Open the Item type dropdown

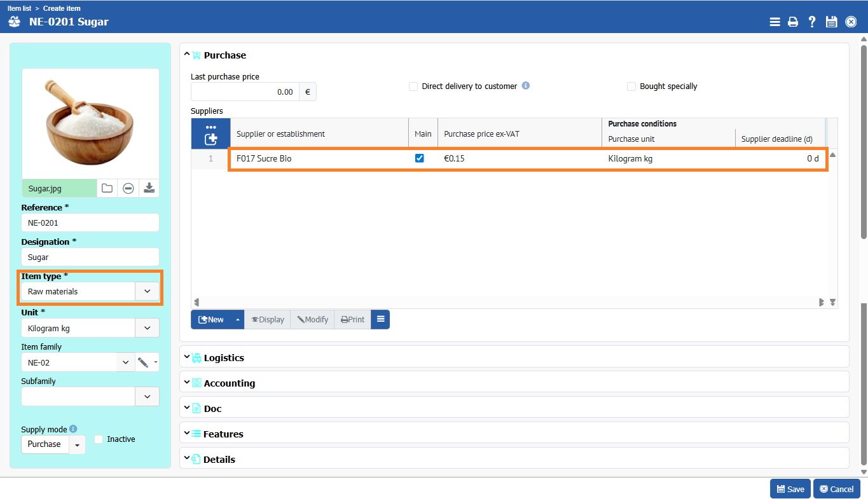pos(147,291)
